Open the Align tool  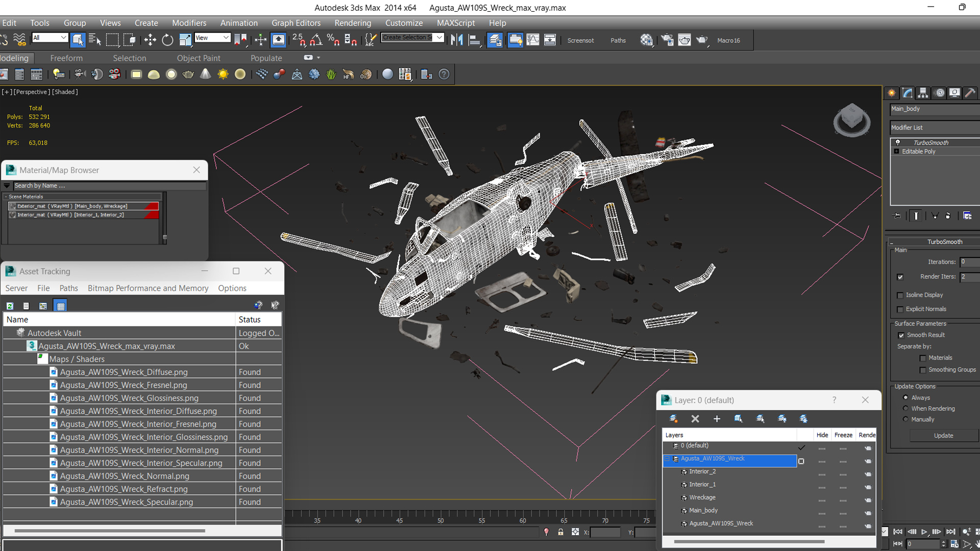click(x=475, y=40)
